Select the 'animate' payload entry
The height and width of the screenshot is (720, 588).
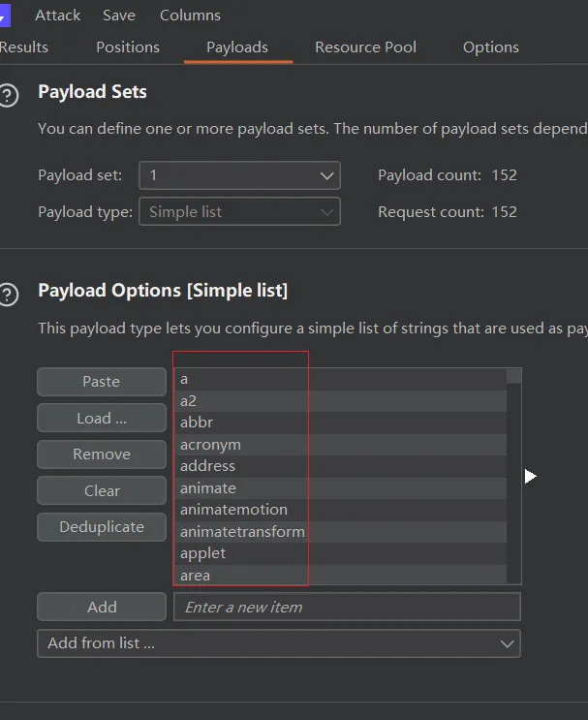(x=340, y=488)
